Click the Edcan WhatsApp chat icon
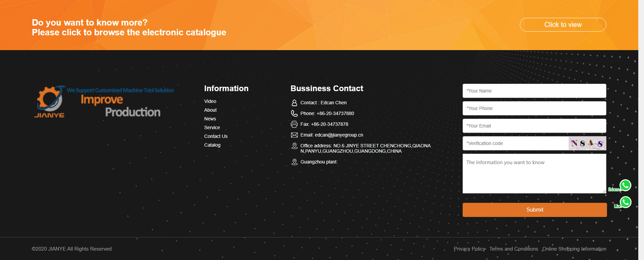Screen dimensions: 644x260 click(x=625, y=185)
